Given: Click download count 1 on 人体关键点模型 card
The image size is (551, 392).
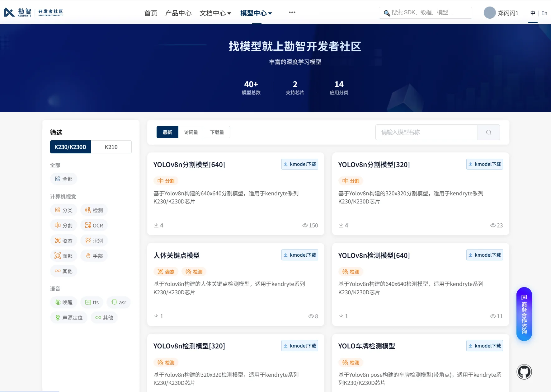Looking at the screenshot, I should (158, 316).
